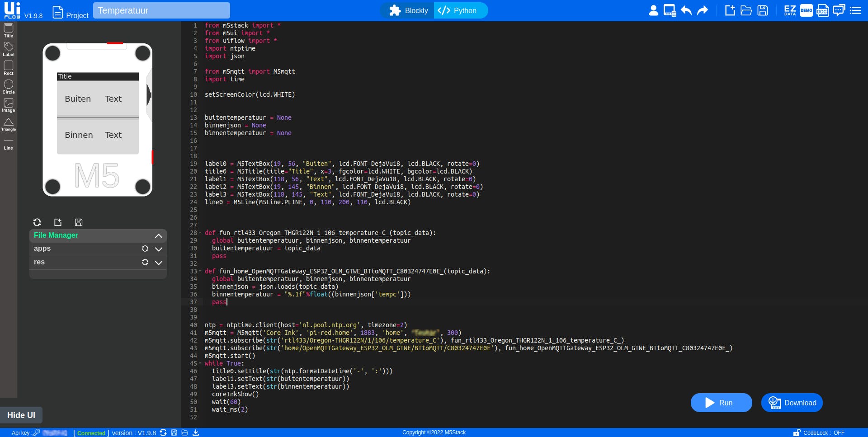
Task: Select the Triangle widget tool
Action: coord(9,124)
